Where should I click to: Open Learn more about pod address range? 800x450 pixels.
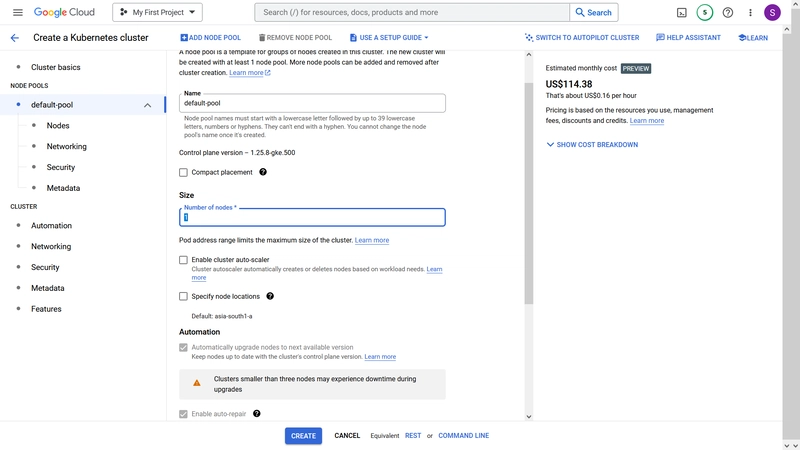tap(372, 240)
